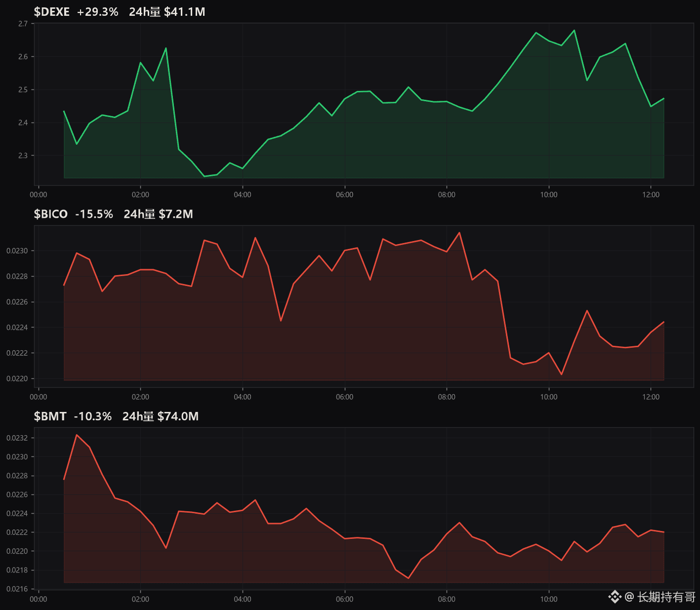The height and width of the screenshot is (610, 700).
Task: Click the 0.0216 label on BMT axis
Action: [17, 589]
